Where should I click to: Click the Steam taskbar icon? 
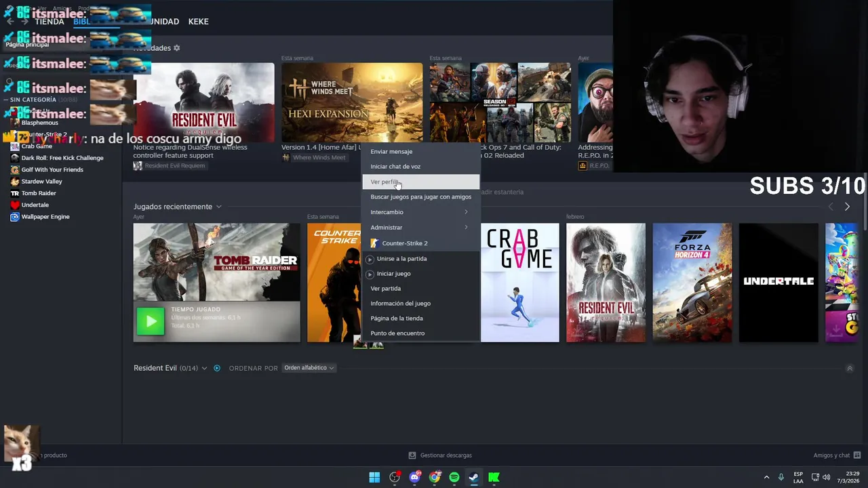[x=474, y=477]
